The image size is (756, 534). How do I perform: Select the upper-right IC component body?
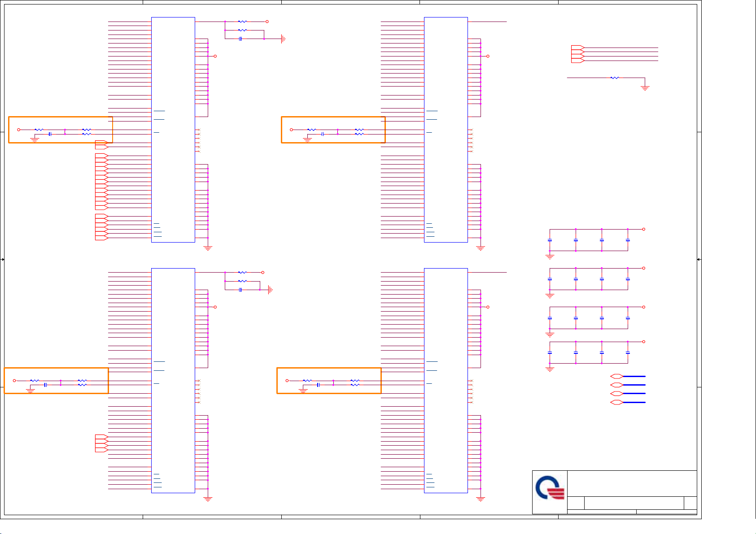(x=446, y=130)
